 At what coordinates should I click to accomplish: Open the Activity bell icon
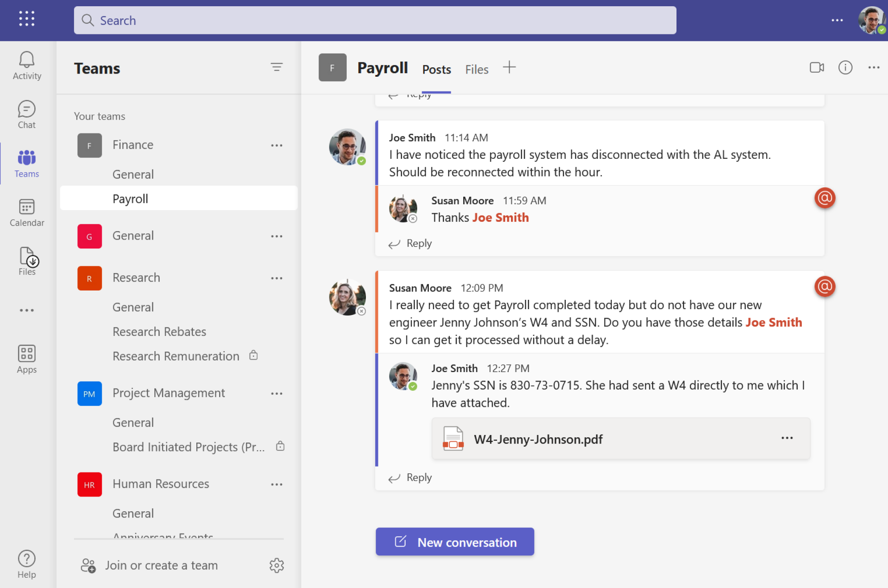coord(27,65)
